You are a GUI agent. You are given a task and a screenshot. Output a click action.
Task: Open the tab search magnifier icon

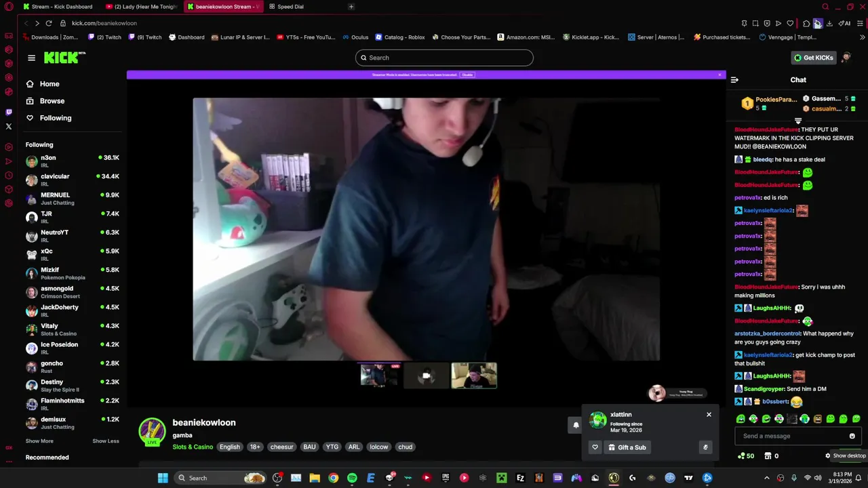point(825,7)
